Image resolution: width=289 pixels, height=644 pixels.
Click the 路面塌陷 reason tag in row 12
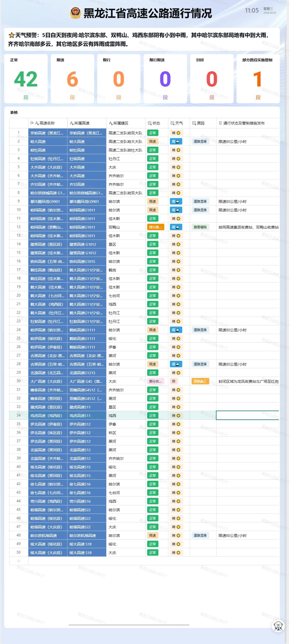pyautogui.click(x=200, y=227)
